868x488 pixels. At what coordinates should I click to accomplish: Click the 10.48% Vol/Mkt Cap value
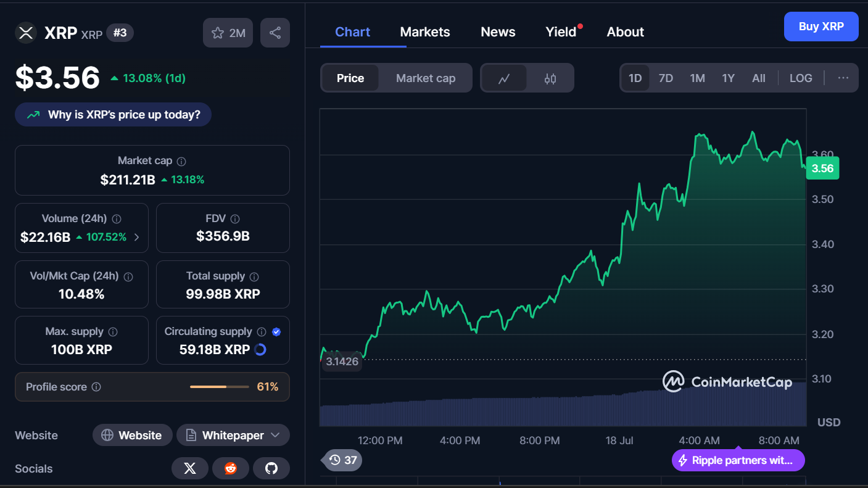coord(81,294)
